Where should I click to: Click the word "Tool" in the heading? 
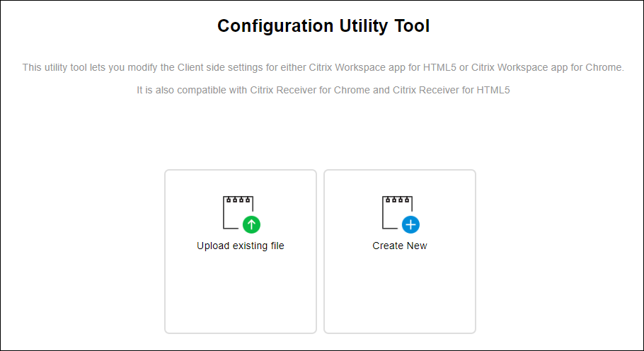click(x=413, y=26)
